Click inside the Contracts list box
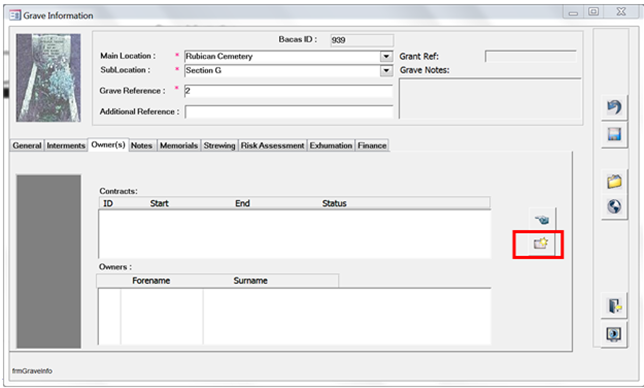Screen dimensions: 644x388 (294, 234)
